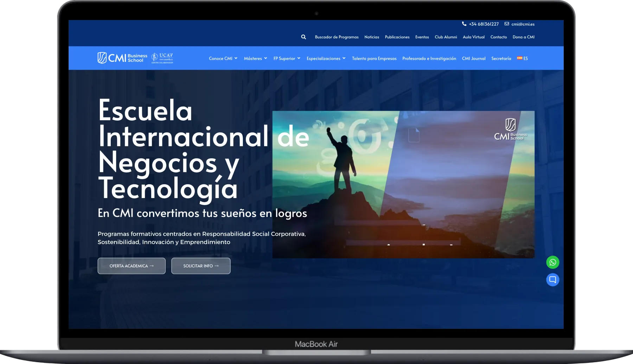Click the envelope icon beside cmi@cmi.es

[507, 24]
